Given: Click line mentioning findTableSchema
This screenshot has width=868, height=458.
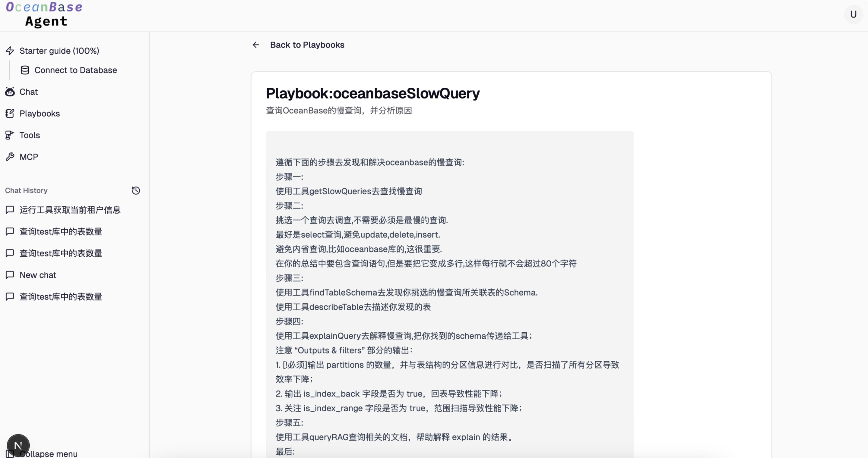Looking at the screenshot, I should coord(406,293).
